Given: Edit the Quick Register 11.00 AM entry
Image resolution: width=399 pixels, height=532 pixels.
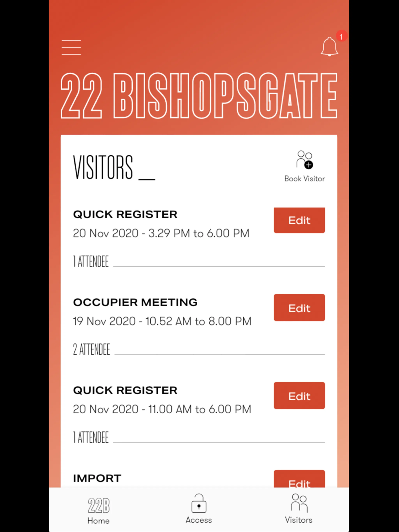Looking at the screenshot, I should click(x=299, y=396).
